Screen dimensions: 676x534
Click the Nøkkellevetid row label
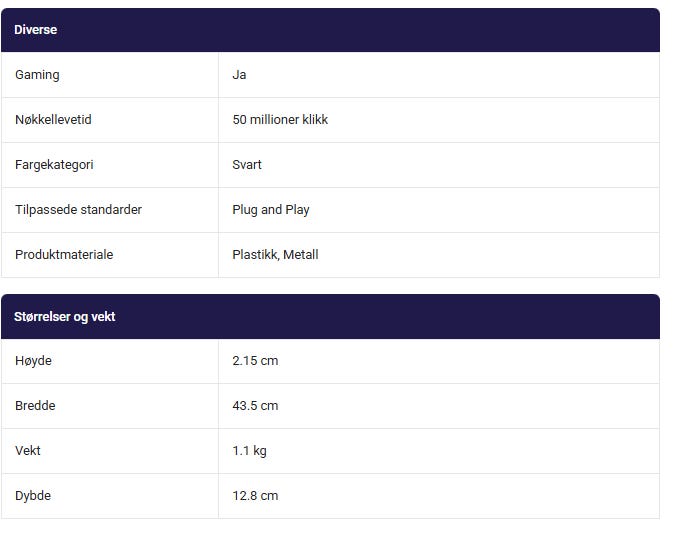pyautogui.click(x=53, y=120)
